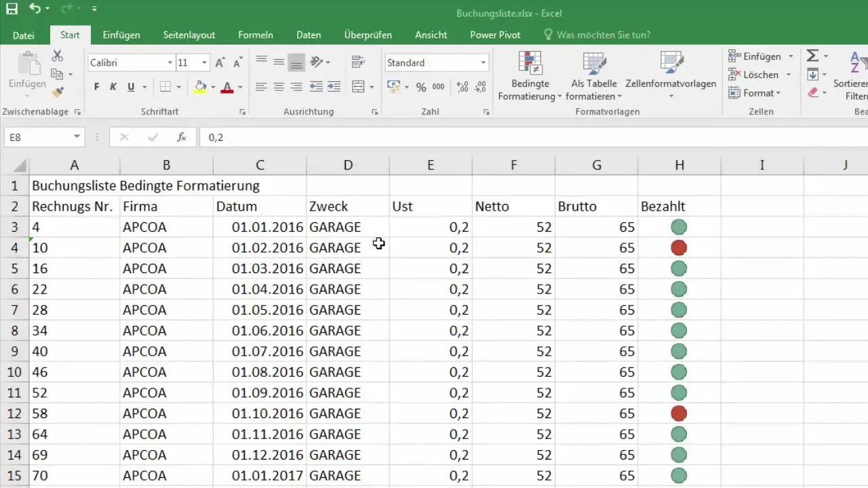Click the wrap text icon

click(359, 62)
